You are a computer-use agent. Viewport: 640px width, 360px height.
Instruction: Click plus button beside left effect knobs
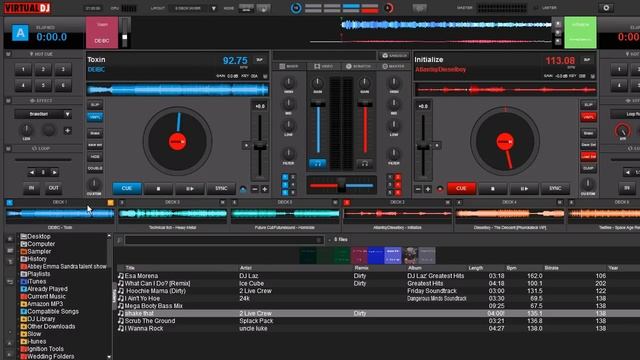pos(68,131)
